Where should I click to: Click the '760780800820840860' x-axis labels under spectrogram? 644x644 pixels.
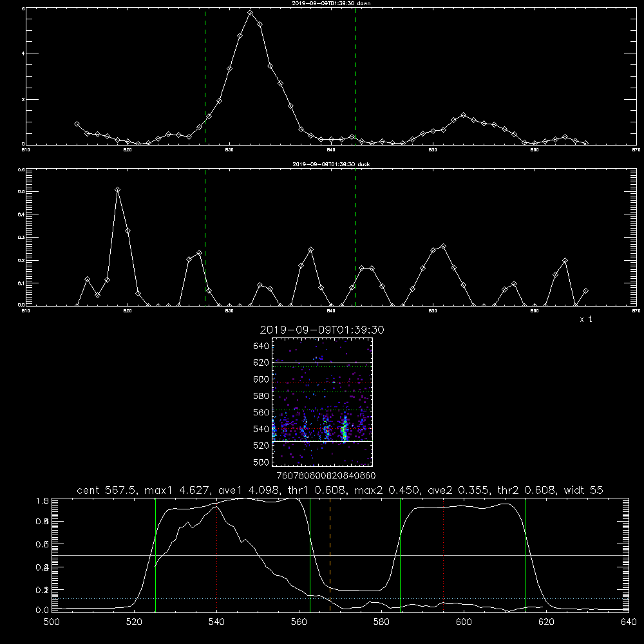point(326,475)
